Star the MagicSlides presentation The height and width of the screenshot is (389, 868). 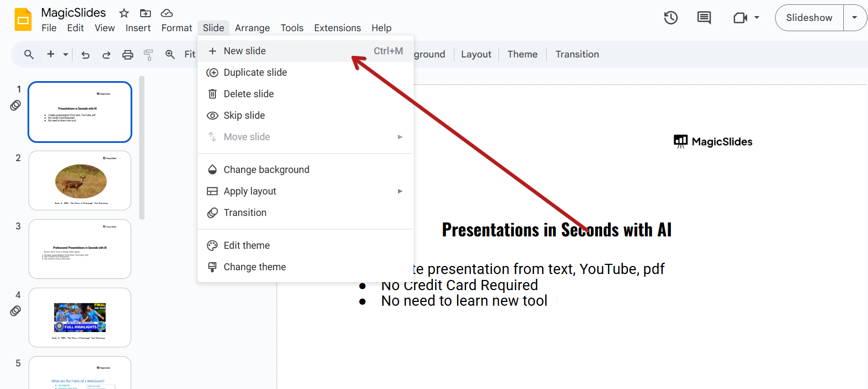[x=124, y=13]
